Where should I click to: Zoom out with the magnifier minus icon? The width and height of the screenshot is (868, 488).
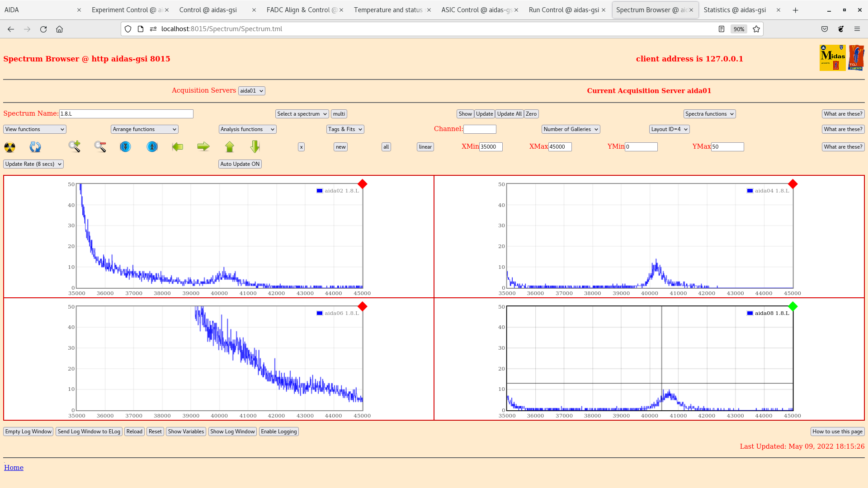point(100,146)
